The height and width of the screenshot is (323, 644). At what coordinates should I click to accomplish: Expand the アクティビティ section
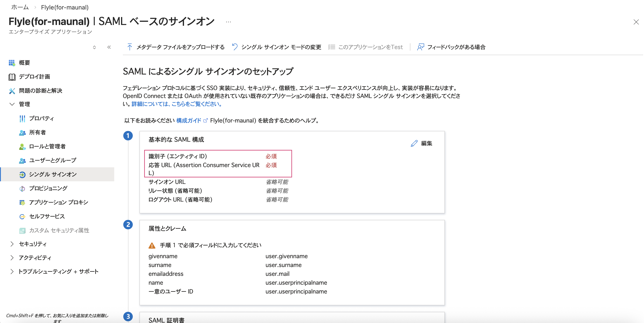tap(12, 258)
